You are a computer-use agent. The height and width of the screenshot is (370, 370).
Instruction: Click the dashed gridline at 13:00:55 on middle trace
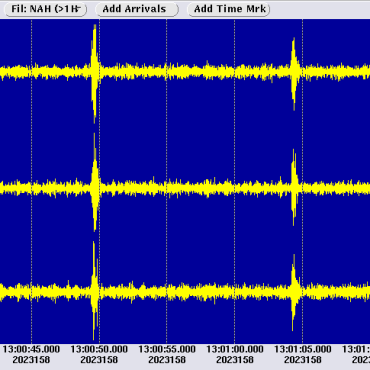(167, 188)
